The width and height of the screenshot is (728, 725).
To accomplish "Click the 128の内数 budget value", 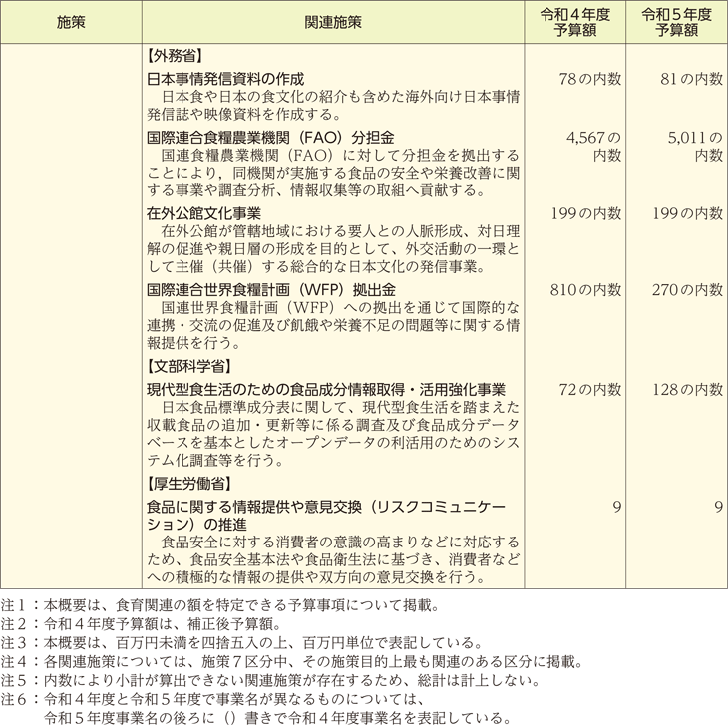I will click(687, 389).
